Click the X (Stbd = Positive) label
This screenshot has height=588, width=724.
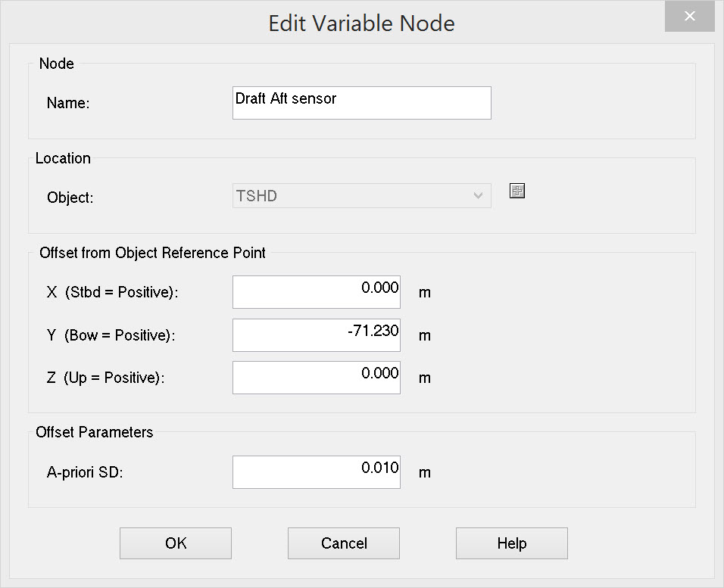[112, 292]
